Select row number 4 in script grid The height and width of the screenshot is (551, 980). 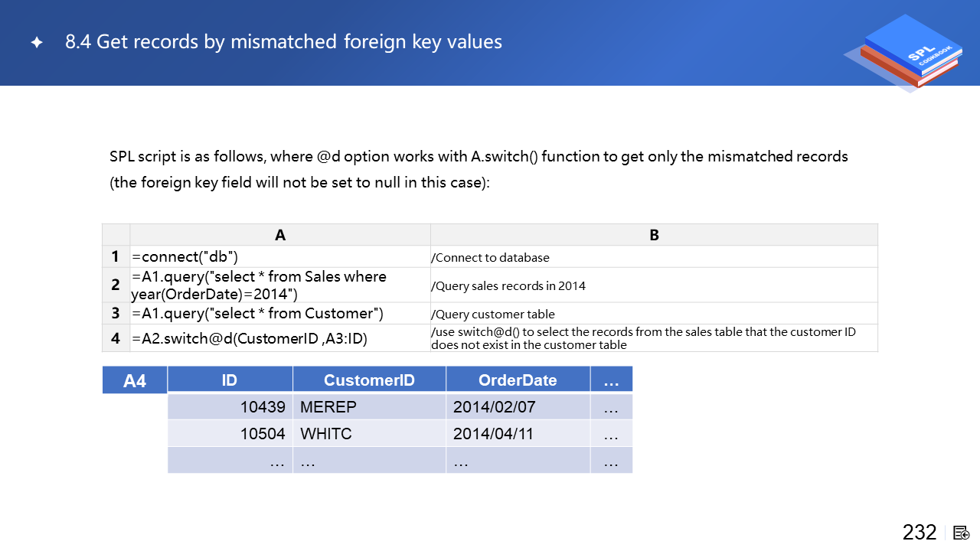pos(116,338)
